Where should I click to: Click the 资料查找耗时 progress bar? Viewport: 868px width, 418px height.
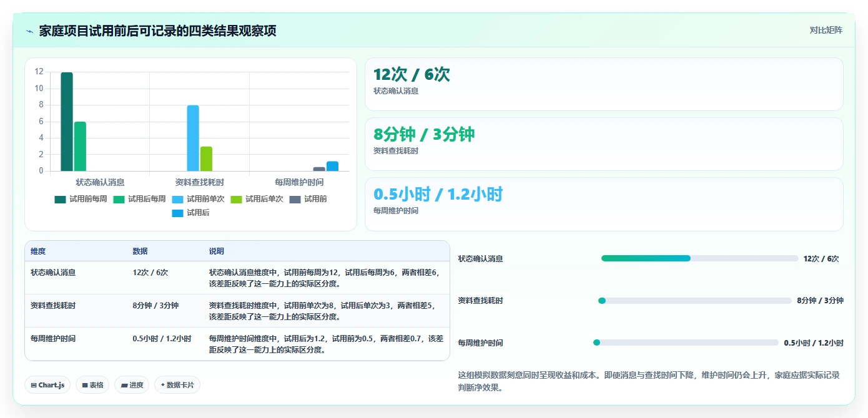tap(695, 301)
